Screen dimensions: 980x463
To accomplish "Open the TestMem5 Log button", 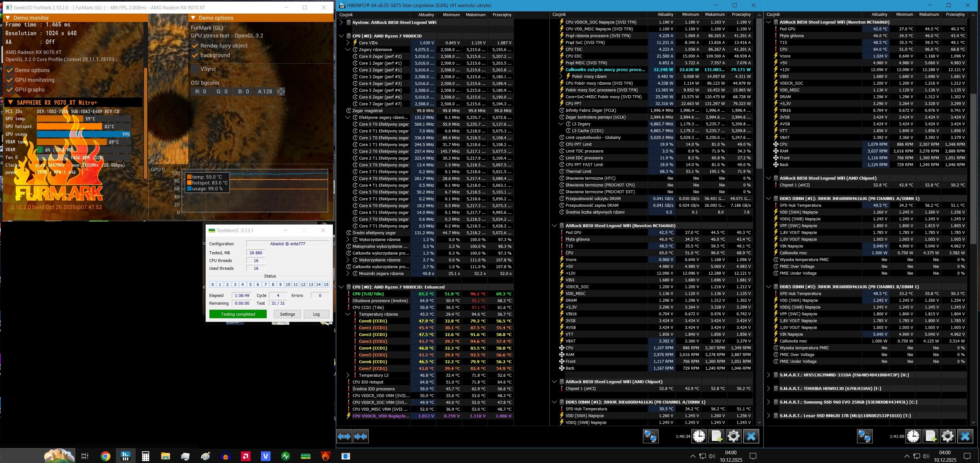I will 316,314.
